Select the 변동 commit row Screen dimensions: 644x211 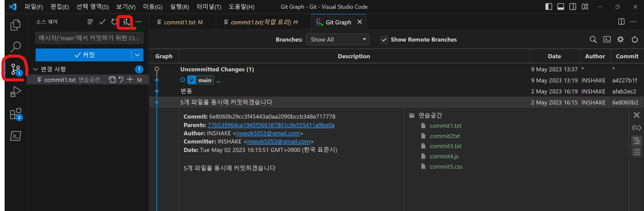point(397,91)
